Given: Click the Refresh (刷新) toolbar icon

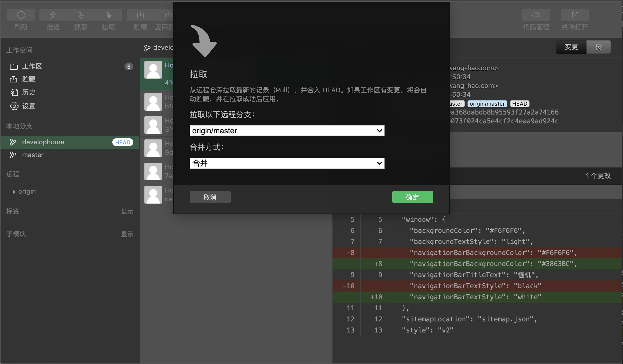Looking at the screenshot, I should coord(21,15).
